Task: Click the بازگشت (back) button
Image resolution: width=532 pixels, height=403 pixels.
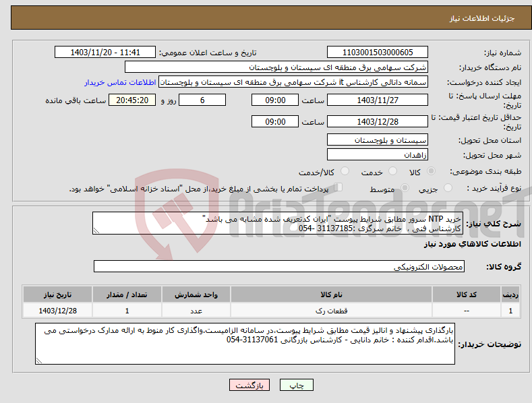Action: point(249,385)
